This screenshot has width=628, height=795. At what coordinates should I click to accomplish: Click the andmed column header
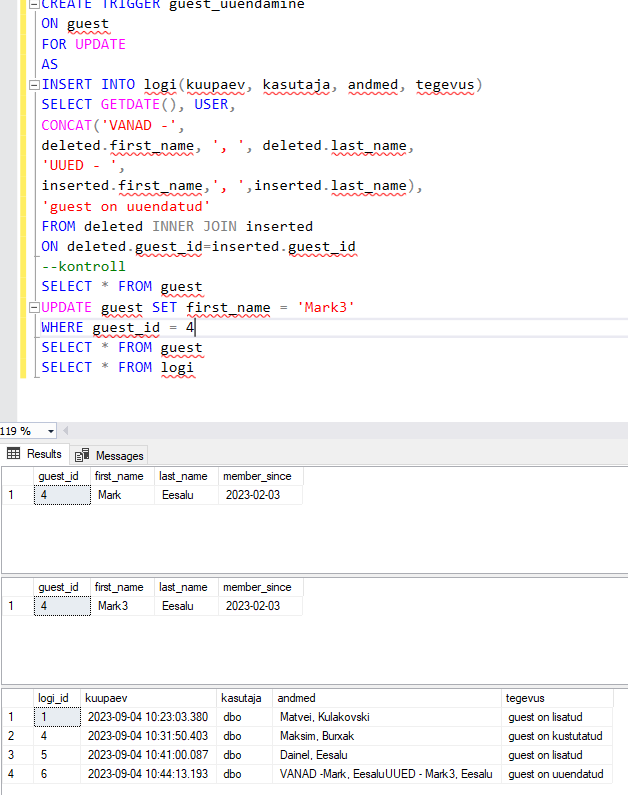[387, 698]
